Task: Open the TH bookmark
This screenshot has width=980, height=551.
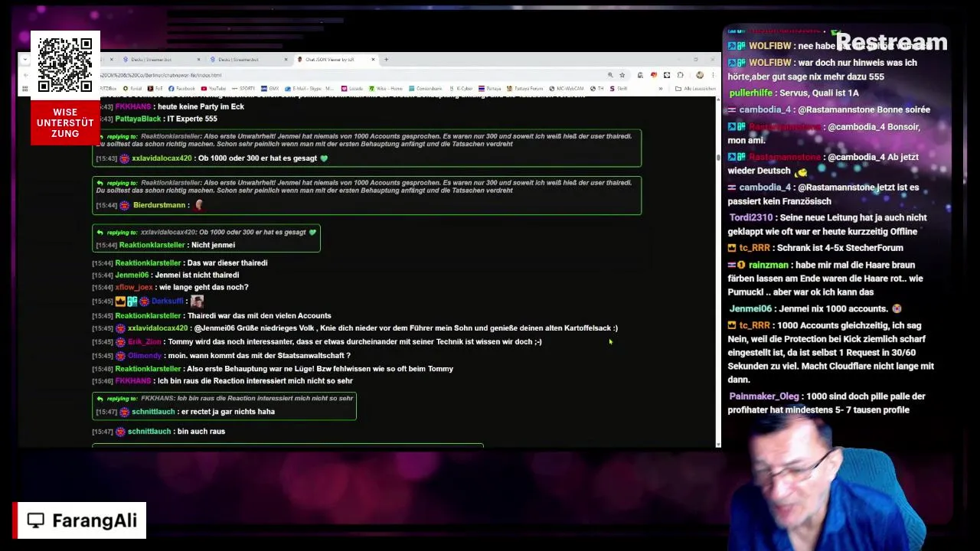Action: tap(596, 89)
